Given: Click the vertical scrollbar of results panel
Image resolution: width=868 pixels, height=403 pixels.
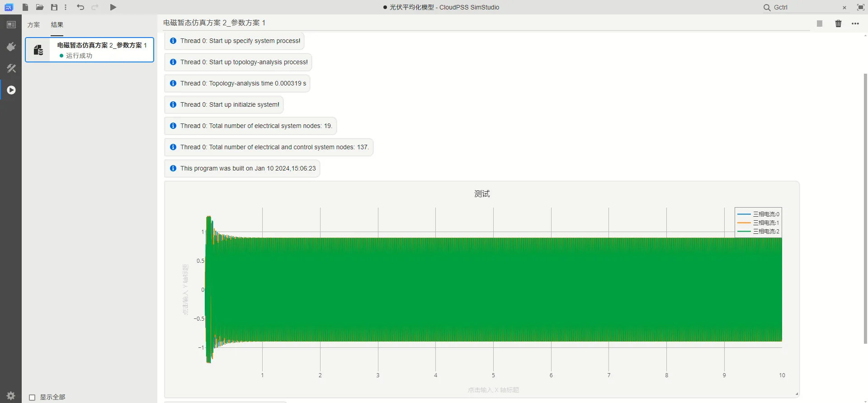Looking at the screenshot, I should click(865, 208).
